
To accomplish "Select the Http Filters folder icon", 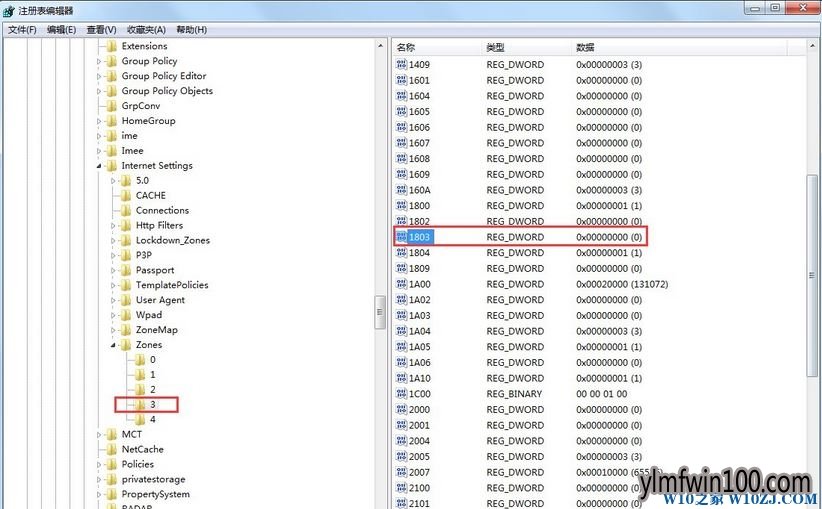I will pyautogui.click(x=125, y=225).
